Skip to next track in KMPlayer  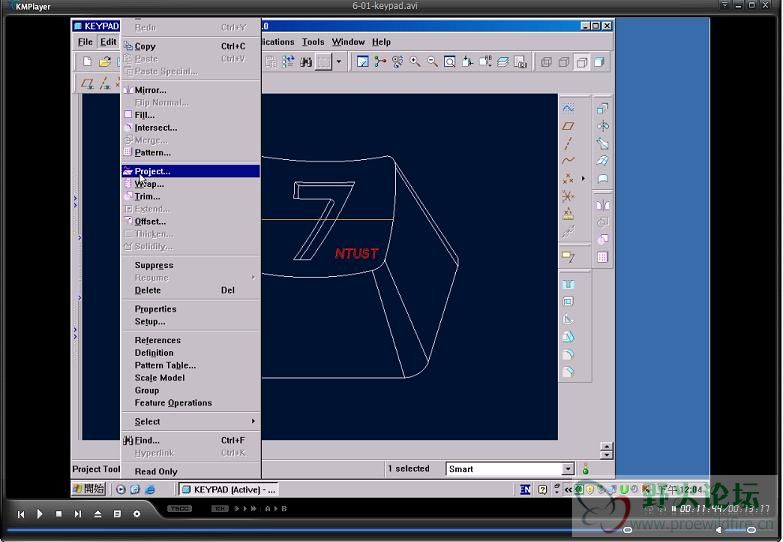tap(78, 514)
